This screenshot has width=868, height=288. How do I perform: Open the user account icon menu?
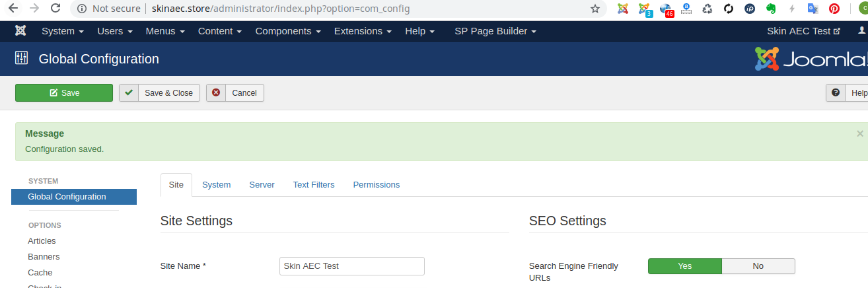[861, 31]
